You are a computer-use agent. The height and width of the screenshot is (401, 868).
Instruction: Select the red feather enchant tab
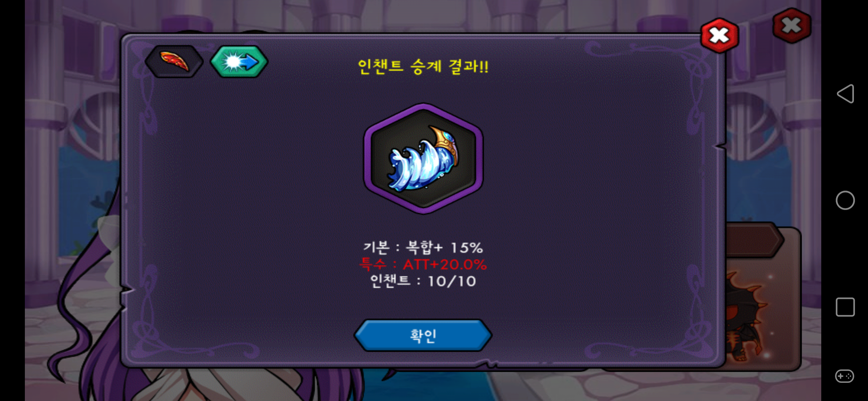point(174,62)
